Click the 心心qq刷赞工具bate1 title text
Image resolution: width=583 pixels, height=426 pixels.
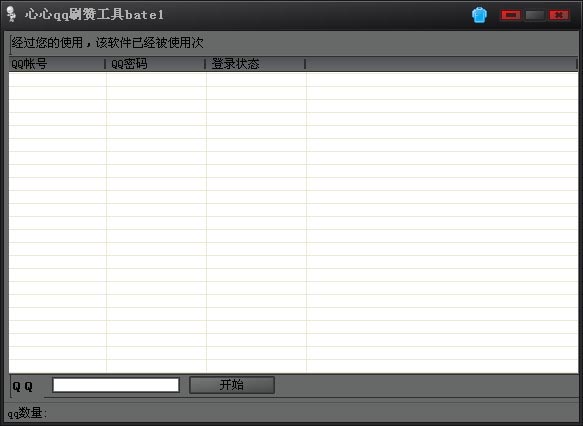click(94, 14)
